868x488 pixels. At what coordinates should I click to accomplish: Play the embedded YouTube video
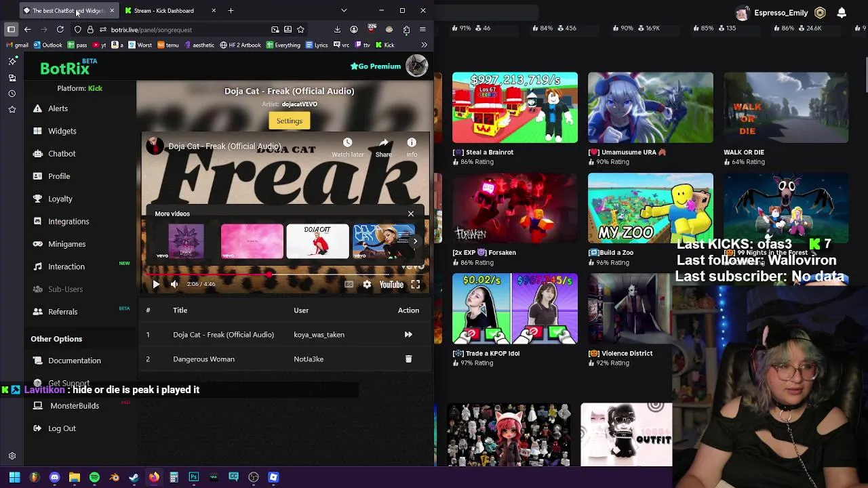pyautogui.click(x=156, y=285)
